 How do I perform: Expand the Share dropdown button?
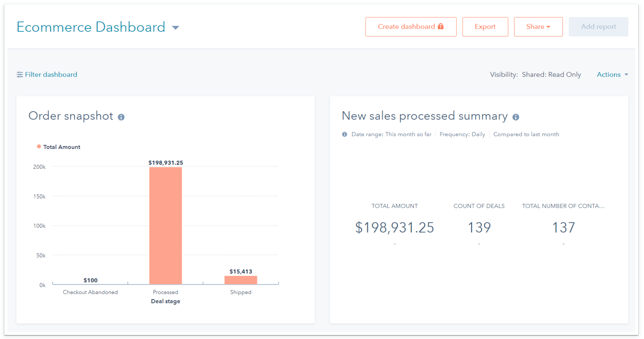point(538,27)
